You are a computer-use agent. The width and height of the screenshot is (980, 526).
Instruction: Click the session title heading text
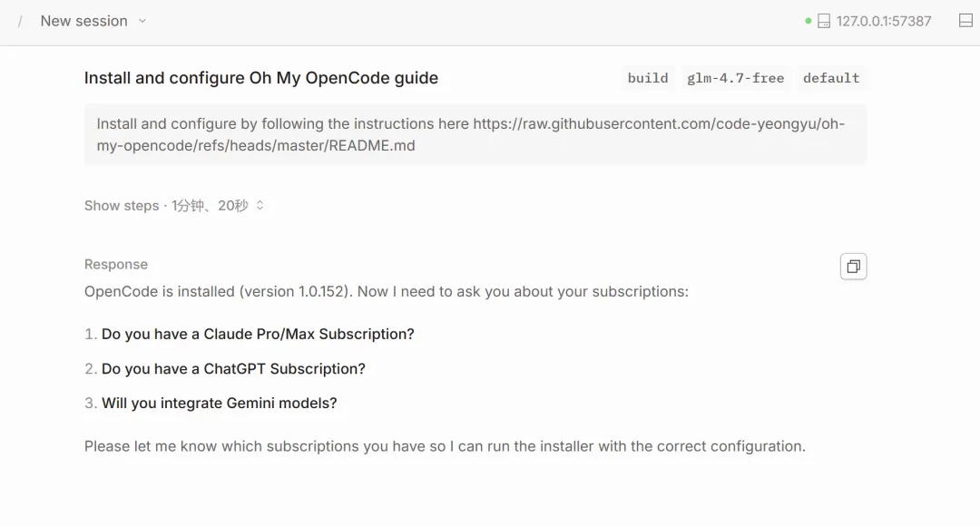pos(261,78)
